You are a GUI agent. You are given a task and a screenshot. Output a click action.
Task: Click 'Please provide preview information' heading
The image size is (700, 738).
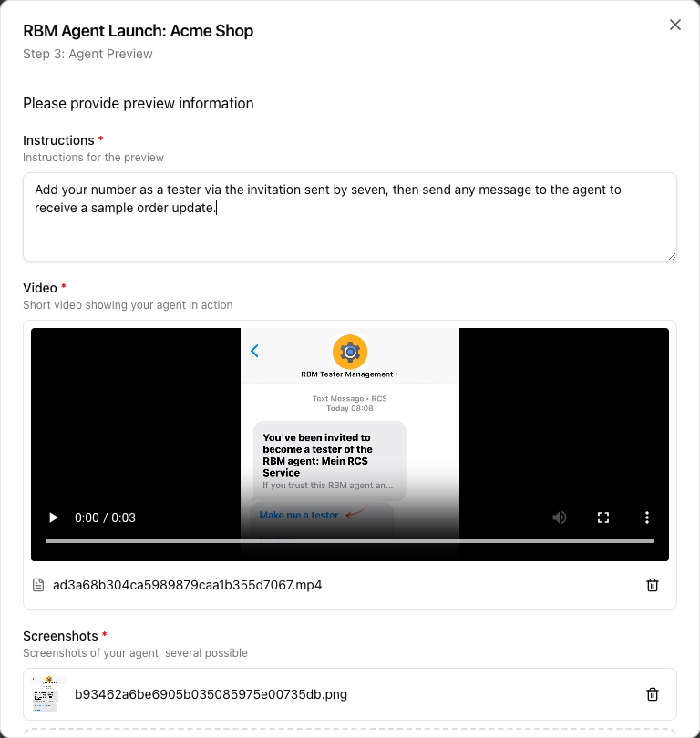click(x=139, y=103)
